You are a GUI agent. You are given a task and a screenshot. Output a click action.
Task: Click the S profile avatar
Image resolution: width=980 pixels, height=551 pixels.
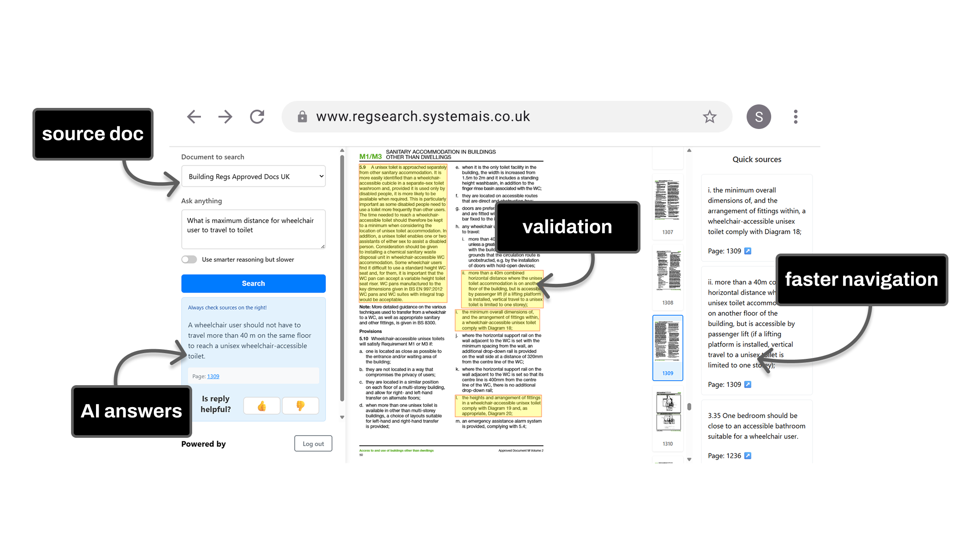[x=758, y=117]
